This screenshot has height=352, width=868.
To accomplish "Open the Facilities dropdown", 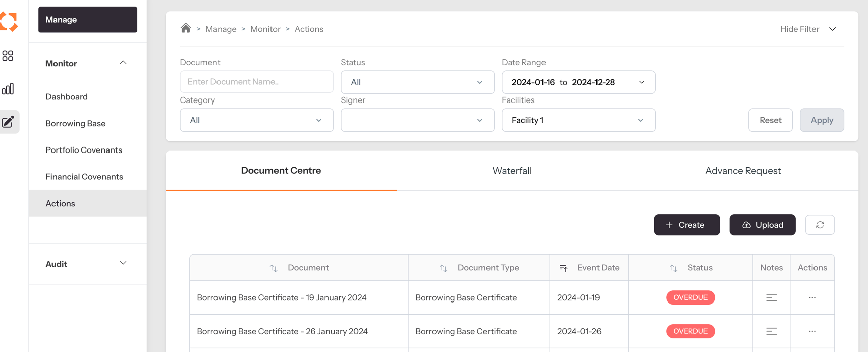I will (x=578, y=120).
